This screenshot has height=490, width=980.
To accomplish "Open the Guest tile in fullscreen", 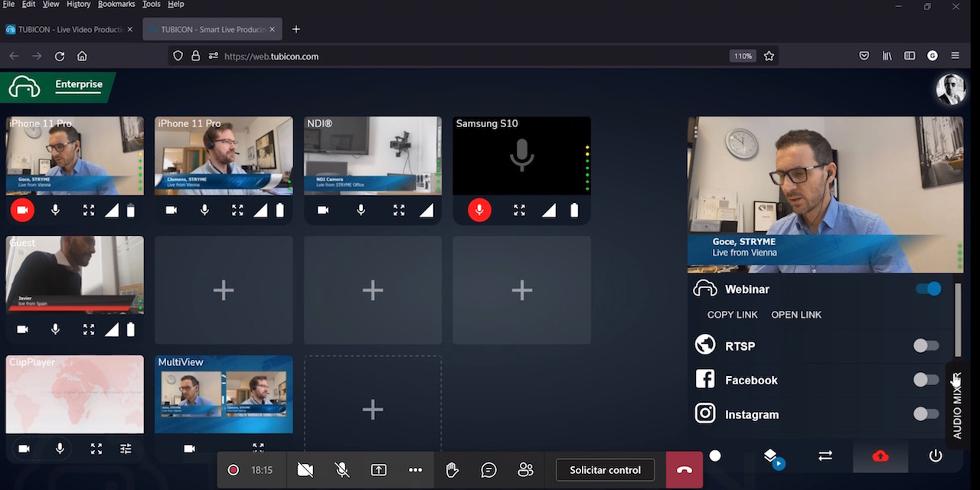I will pyautogui.click(x=89, y=329).
